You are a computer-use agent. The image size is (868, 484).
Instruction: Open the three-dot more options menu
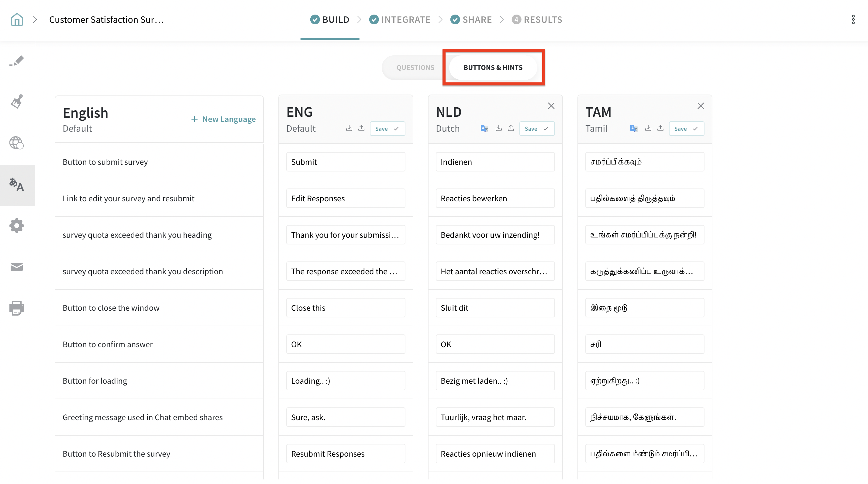click(x=853, y=19)
